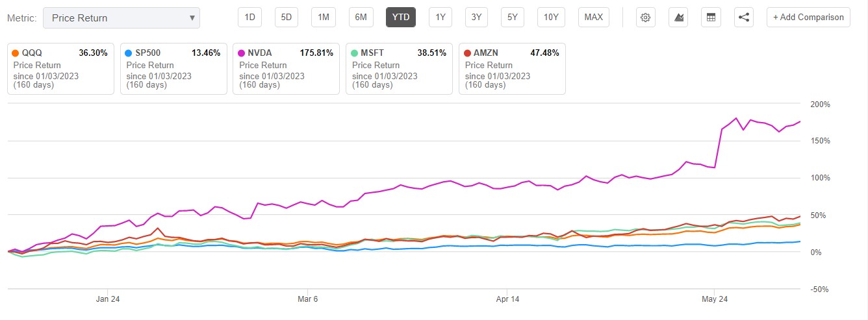The height and width of the screenshot is (320, 868).
Task: Switch to the 6M range
Action: 361,18
